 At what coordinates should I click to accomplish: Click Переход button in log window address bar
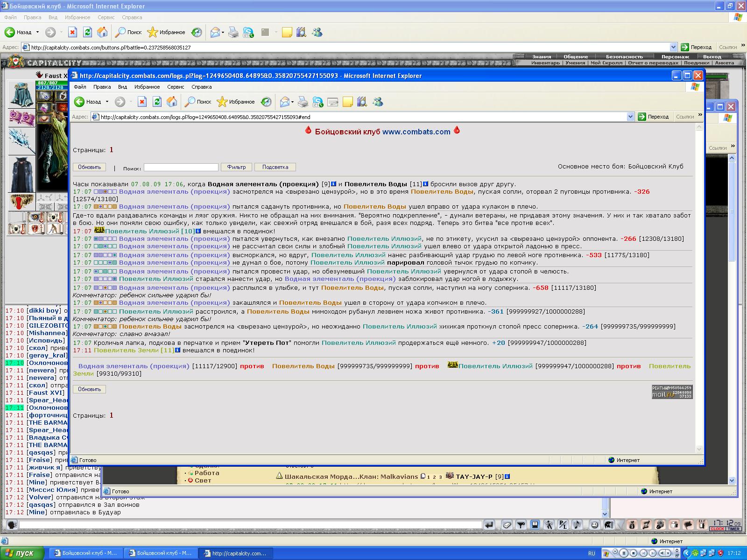pos(654,117)
